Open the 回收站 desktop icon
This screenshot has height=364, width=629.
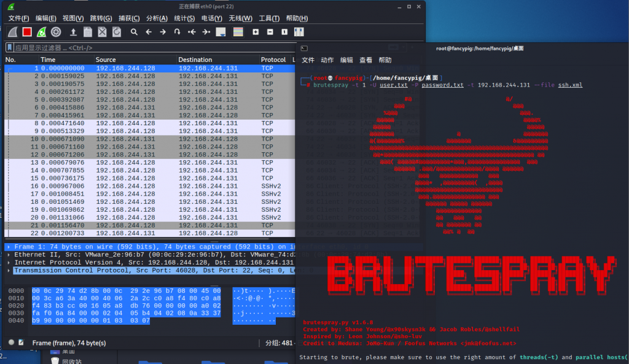pyautogui.click(x=68, y=361)
